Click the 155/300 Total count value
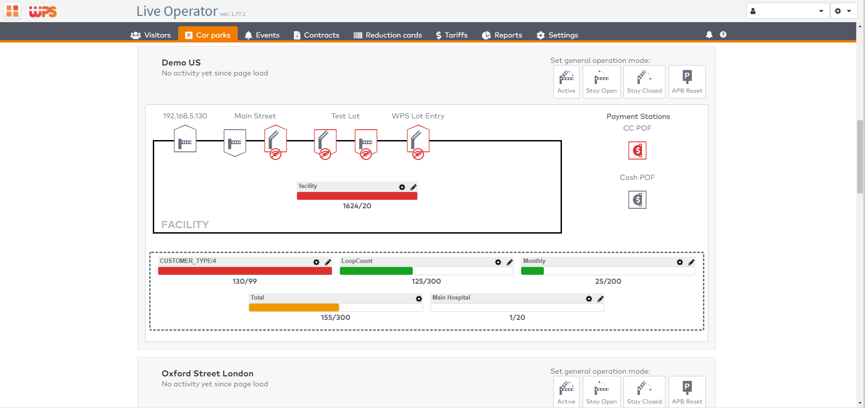Viewport: 868px width, 408px height. click(x=335, y=317)
